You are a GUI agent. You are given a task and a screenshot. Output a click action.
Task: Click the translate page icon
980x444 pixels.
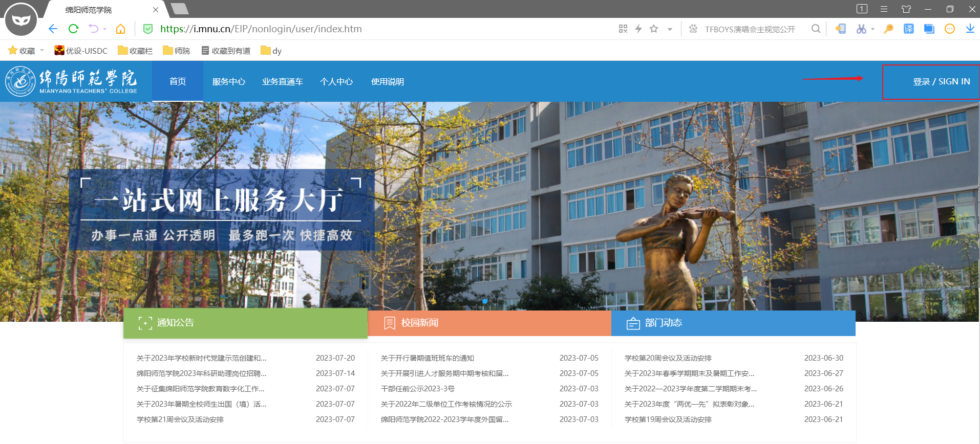tap(908, 29)
